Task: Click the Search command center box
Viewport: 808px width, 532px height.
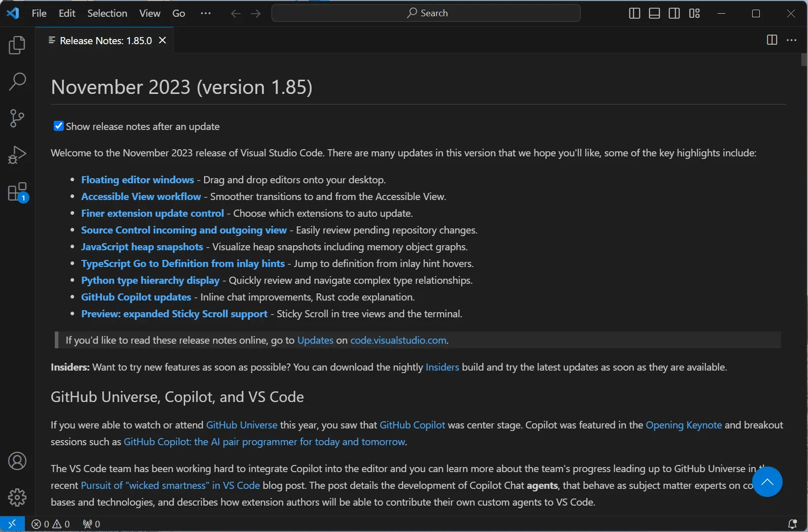Action: pos(426,13)
